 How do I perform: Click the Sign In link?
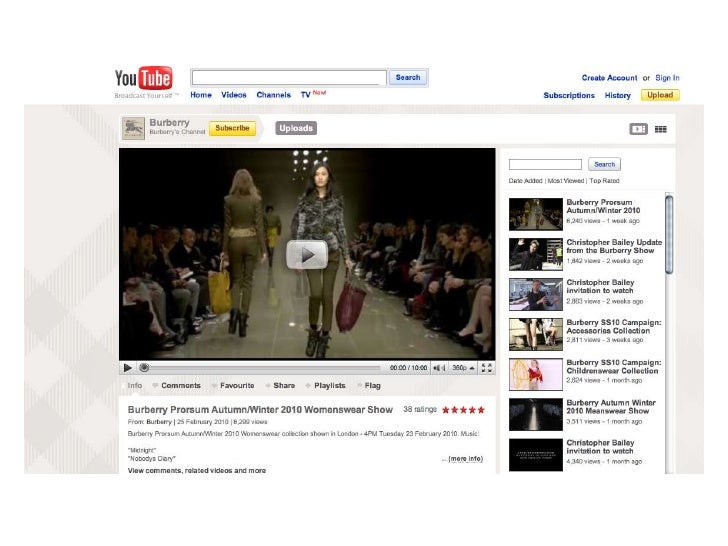coord(667,78)
